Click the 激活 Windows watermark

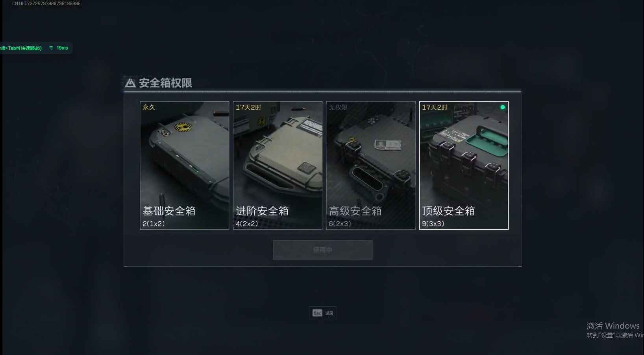pos(613,326)
